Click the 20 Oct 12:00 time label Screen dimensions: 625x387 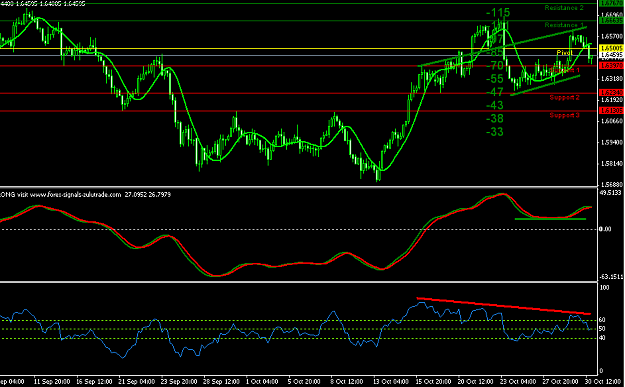(x=476, y=381)
